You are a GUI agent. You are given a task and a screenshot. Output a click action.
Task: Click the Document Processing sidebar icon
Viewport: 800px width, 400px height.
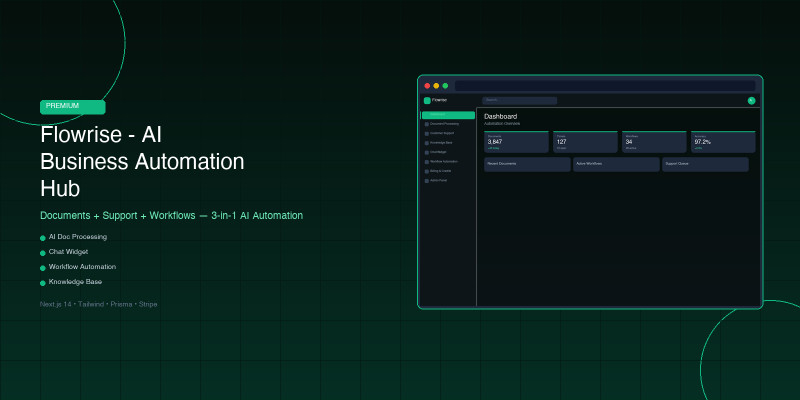(x=426, y=124)
